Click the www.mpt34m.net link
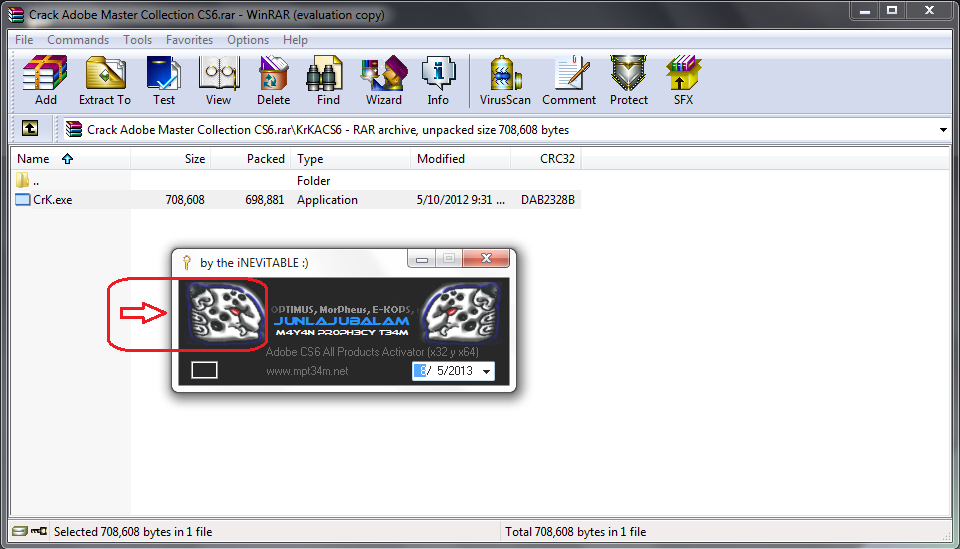 (307, 371)
